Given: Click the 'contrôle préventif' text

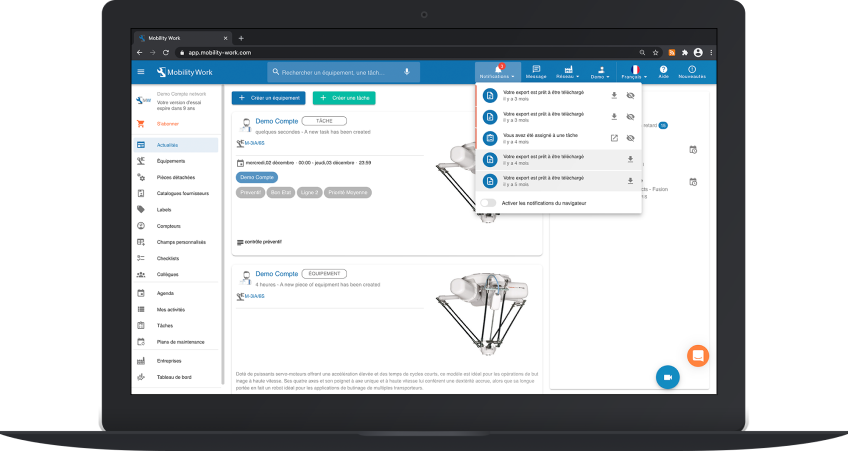Looking at the screenshot, I should point(263,242).
